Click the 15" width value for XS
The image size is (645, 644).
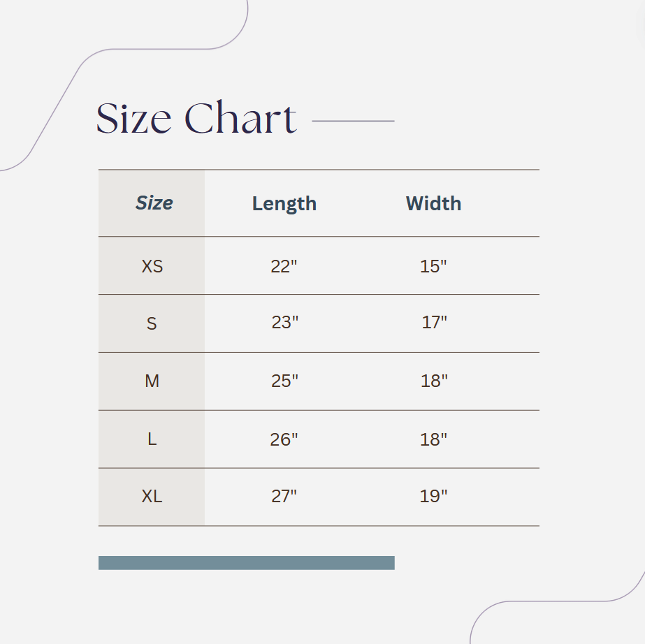point(433,266)
